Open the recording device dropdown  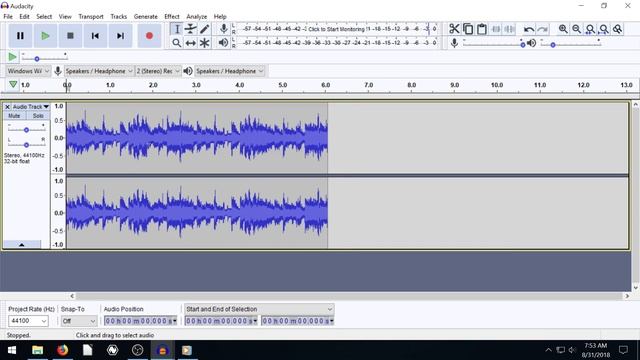click(99, 71)
